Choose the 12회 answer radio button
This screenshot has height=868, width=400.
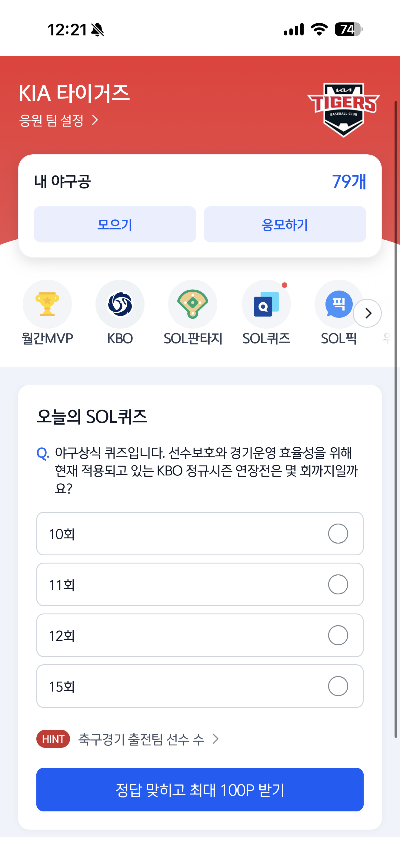[x=338, y=635]
